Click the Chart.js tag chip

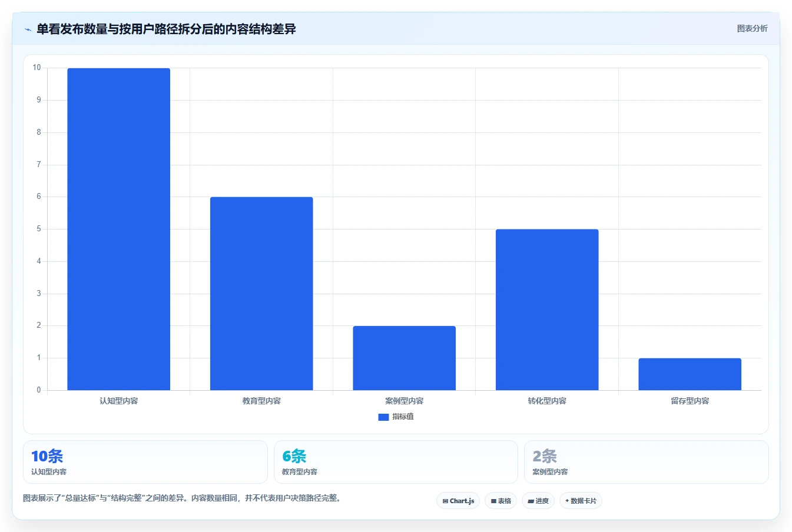click(x=458, y=501)
